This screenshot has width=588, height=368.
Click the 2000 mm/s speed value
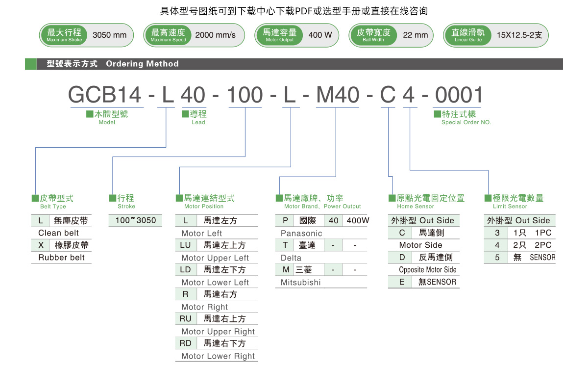(215, 35)
